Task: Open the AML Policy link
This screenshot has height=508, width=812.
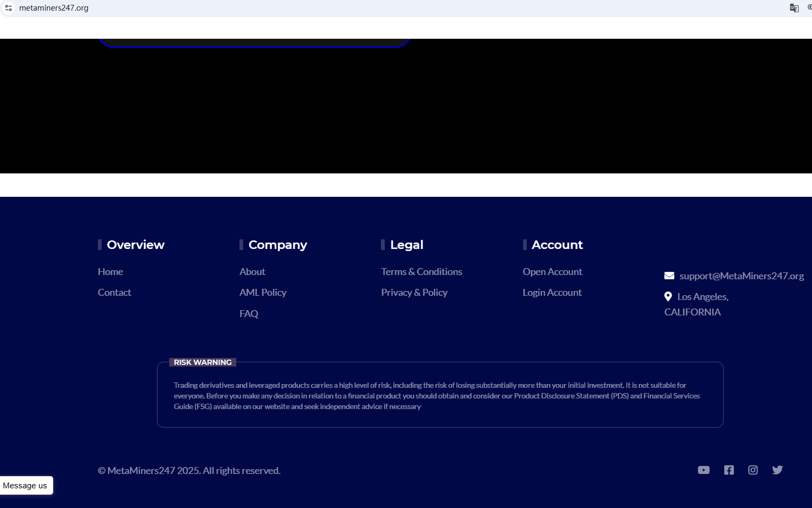Action: click(263, 293)
